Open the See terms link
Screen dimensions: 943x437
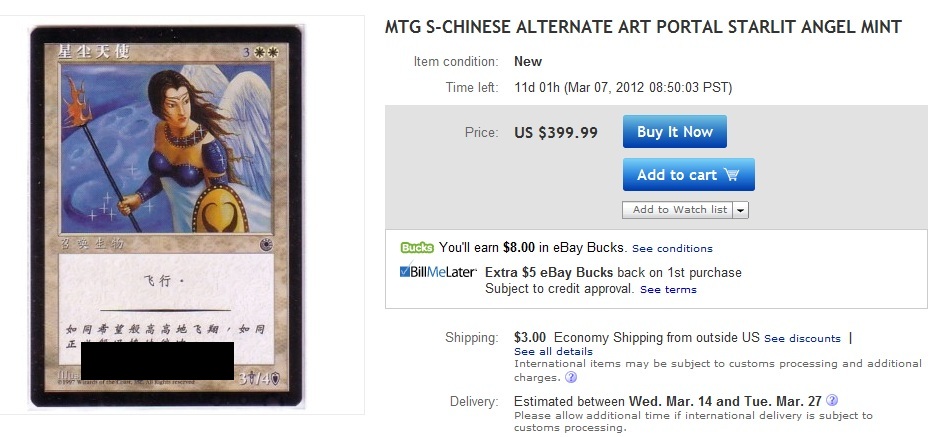coord(668,290)
